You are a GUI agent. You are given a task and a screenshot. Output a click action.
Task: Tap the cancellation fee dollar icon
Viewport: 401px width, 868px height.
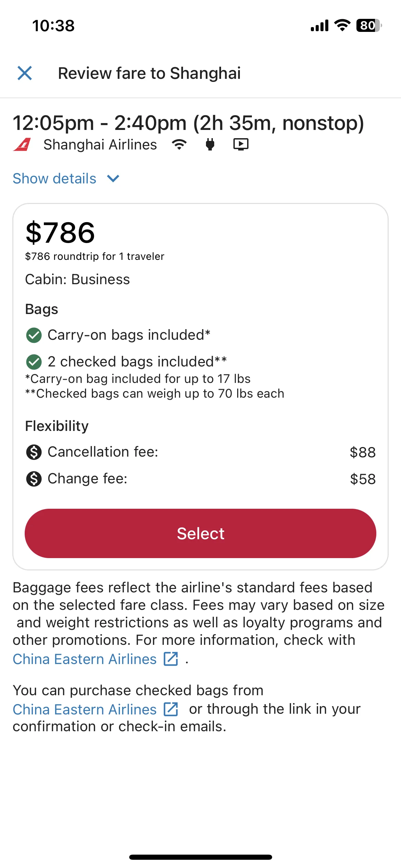click(x=34, y=452)
